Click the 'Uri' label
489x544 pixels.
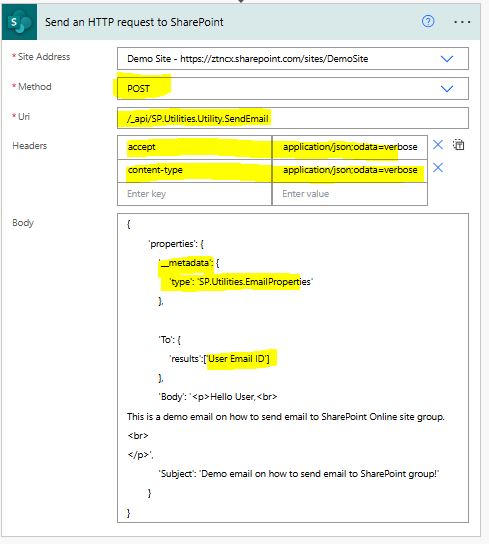[x=24, y=117]
